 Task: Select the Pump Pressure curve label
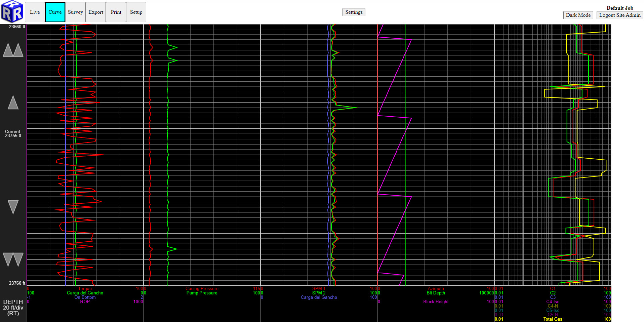pyautogui.click(x=202, y=293)
